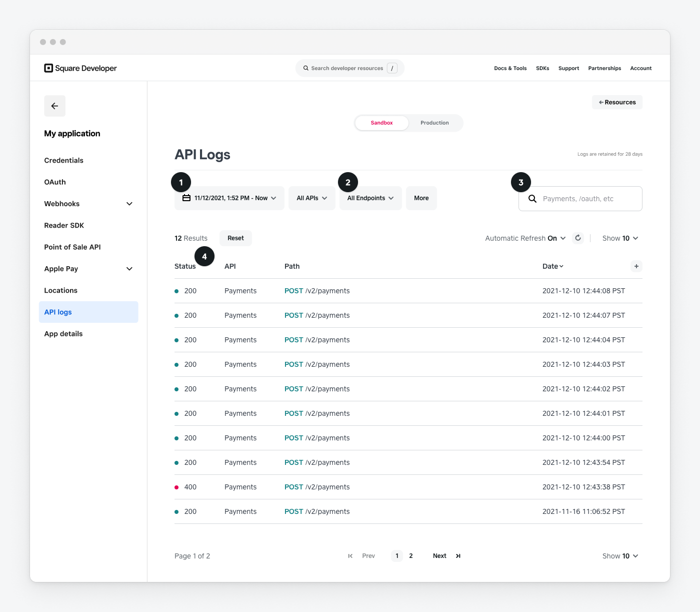Open the log at 2021-12-10 12:44:08 PST
This screenshot has width=700, height=612.
tap(408, 291)
